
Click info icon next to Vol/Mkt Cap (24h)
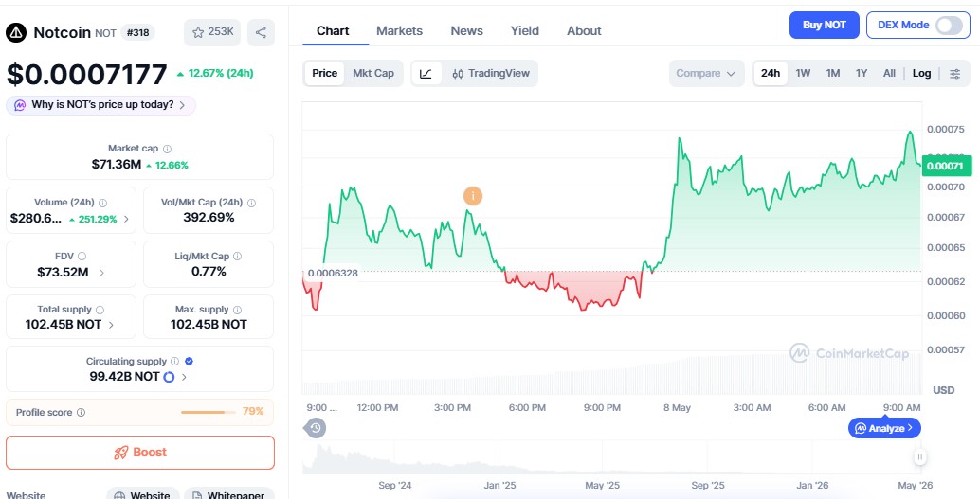pyautogui.click(x=251, y=203)
